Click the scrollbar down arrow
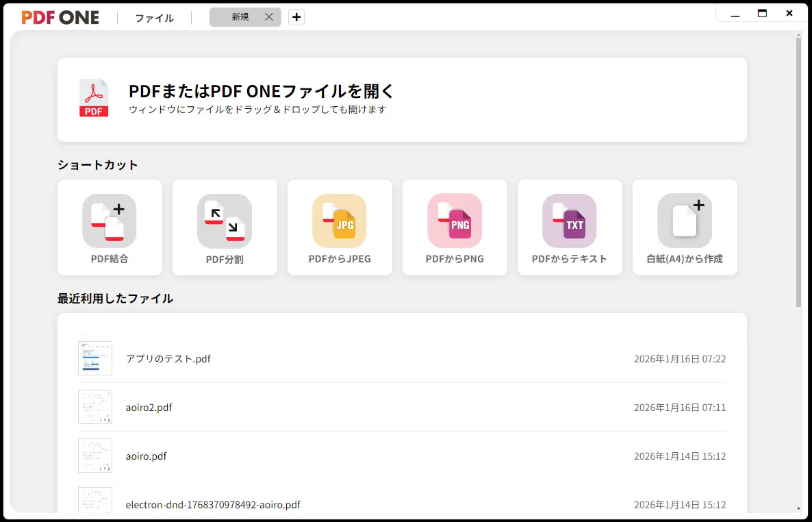Viewport: 812px width, 522px height. pyautogui.click(x=798, y=510)
